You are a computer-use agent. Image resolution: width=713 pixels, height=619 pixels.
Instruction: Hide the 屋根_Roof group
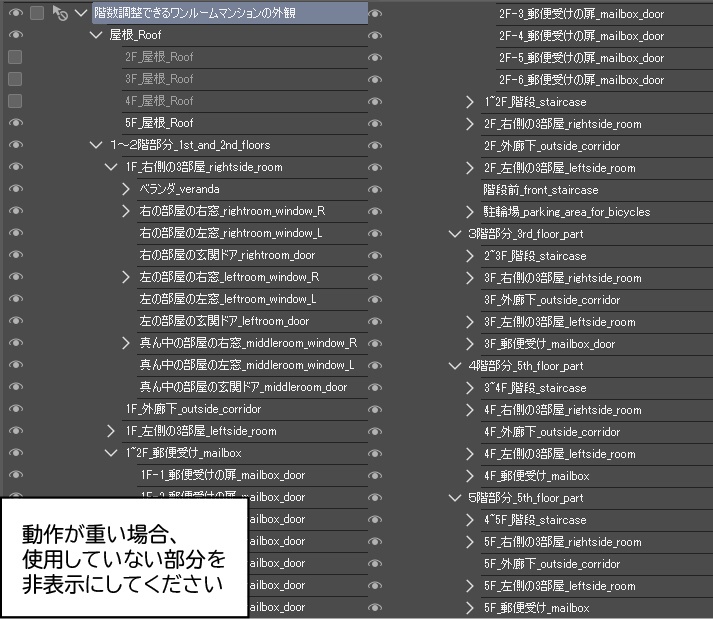coord(15,35)
